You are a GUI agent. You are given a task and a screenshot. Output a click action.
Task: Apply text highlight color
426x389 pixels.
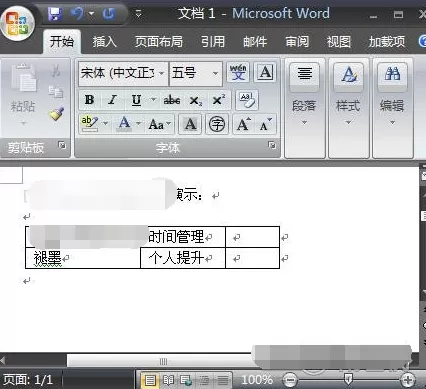(89, 124)
